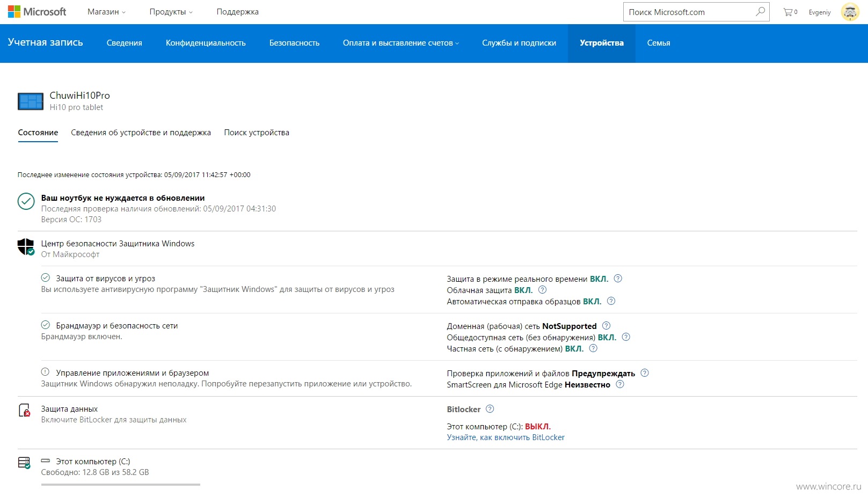Image resolution: width=868 pixels, height=497 pixels.
Task: Open help icon for Частная сеть
Action: (593, 348)
